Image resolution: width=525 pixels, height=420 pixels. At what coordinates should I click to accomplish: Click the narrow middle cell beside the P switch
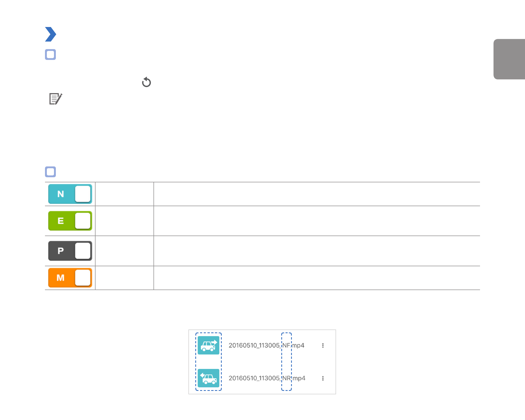click(x=124, y=251)
